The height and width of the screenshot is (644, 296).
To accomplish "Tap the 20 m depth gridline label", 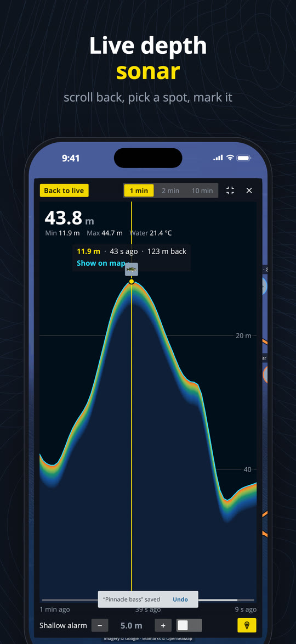I will pyautogui.click(x=243, y=335).
